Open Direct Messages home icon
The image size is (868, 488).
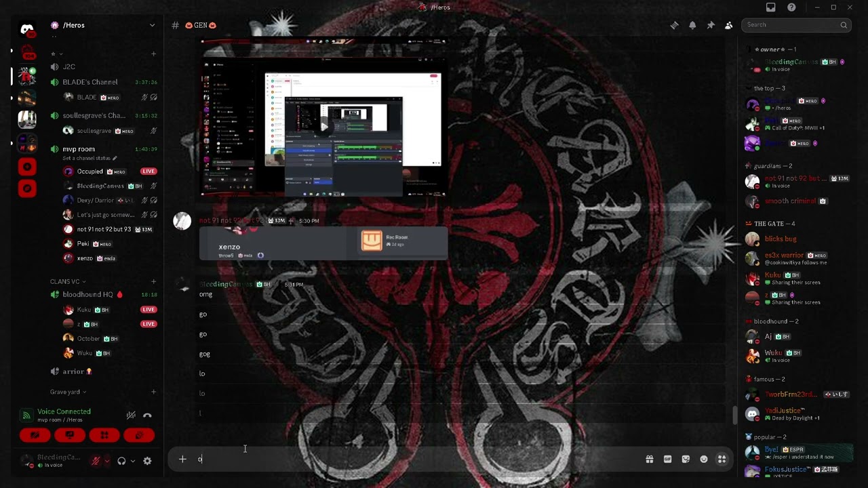[27, 29]
